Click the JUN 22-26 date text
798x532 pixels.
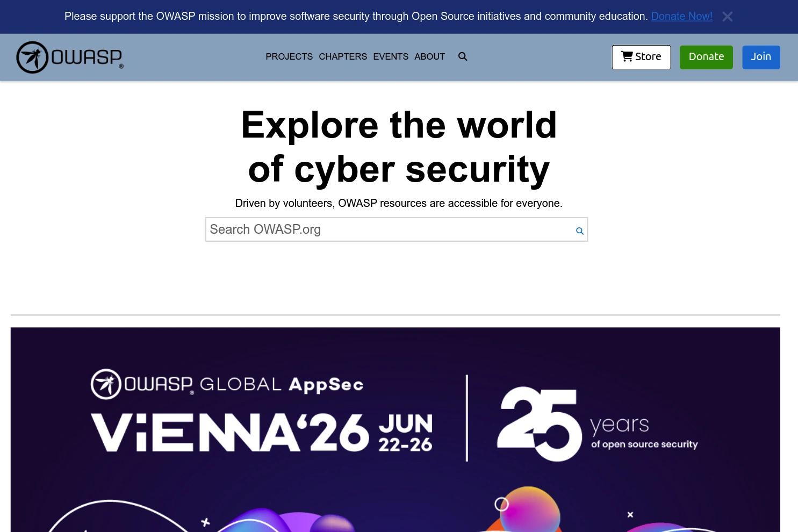click(406, 433)
